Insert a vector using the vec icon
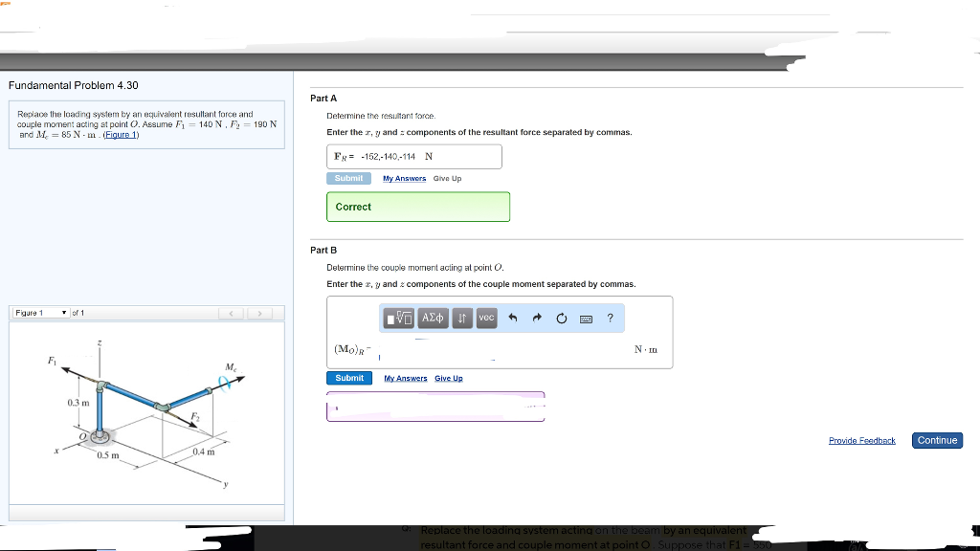Viewport: 980px width, 551px height. (486, 318)
